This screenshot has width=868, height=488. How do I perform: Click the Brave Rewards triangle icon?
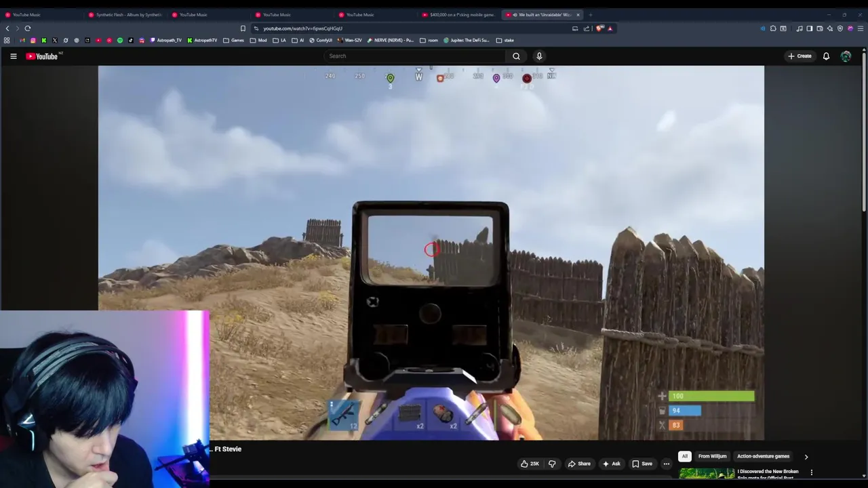pos(610,28)
